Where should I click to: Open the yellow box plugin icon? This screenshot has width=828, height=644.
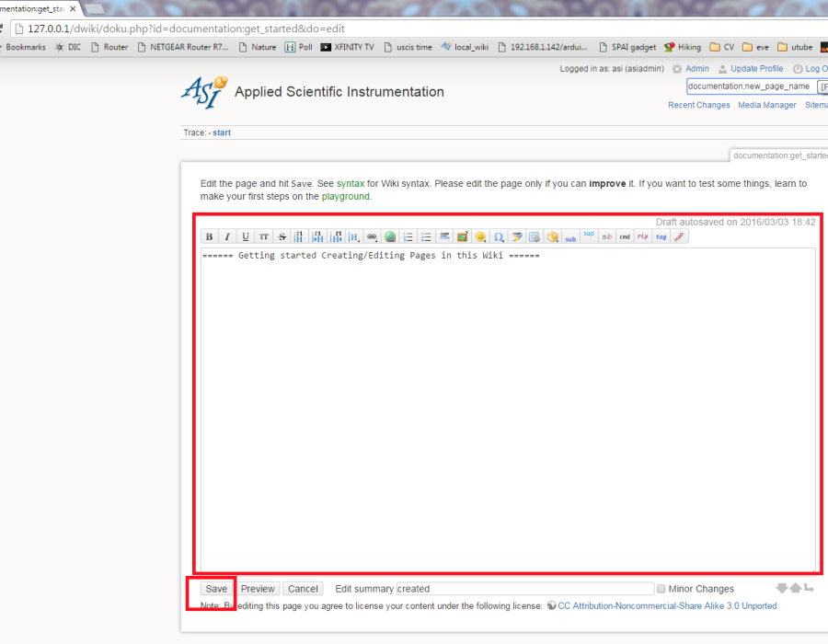(x=552, y=237)
